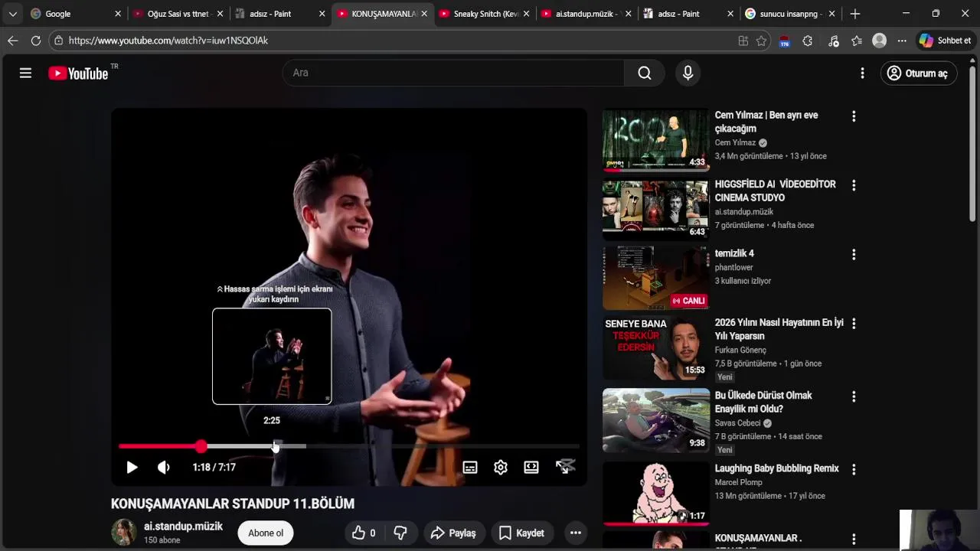Image resolution: width=980 pixels, height=551 pixels.
Task: Open browser extensions puzzle icon
Action: tap(807, 41)
